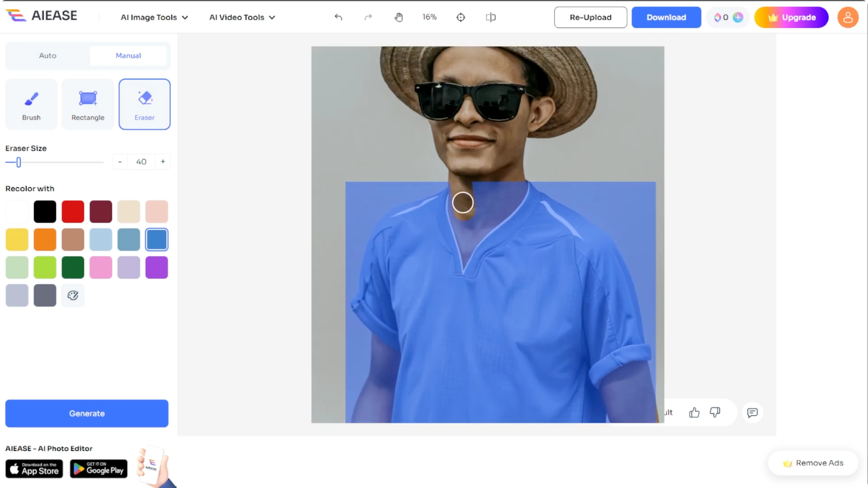Screen dimensions: 868x488
Task: Click the Remove Ads button
Action: coord(813,463)
